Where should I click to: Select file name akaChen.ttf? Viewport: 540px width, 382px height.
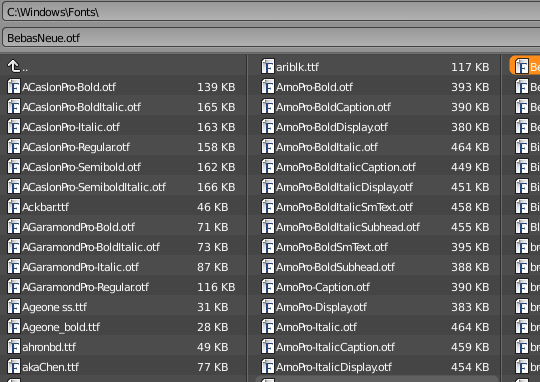pos(50,367)
